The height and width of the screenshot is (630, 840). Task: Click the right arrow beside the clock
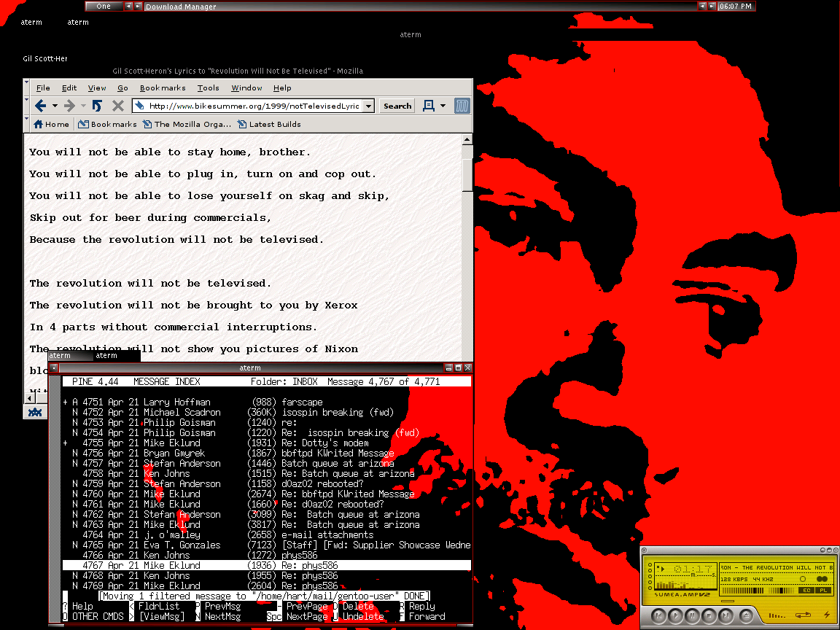click(712, 7)
